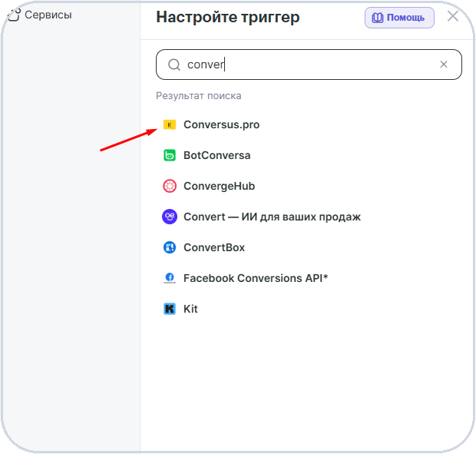476x454 pixels.
Task: Click the Kit service icon
Action: tap(170, 309)
